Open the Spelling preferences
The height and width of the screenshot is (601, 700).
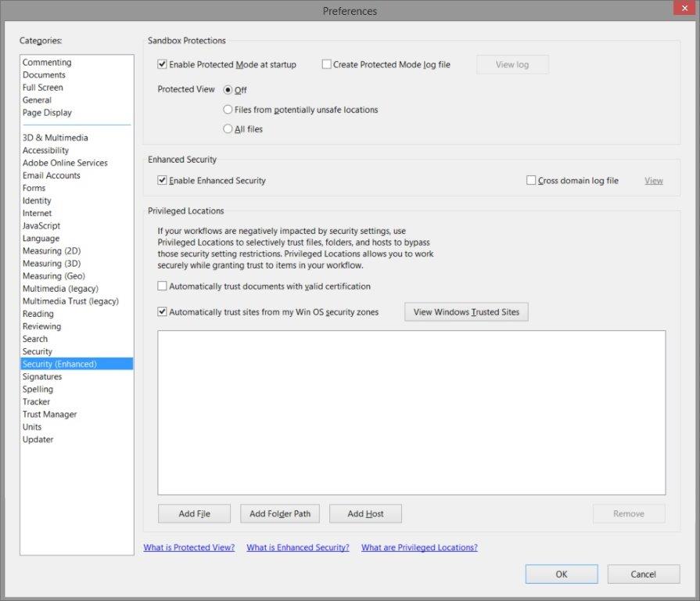pyautogui.click(x=38, y=389)
